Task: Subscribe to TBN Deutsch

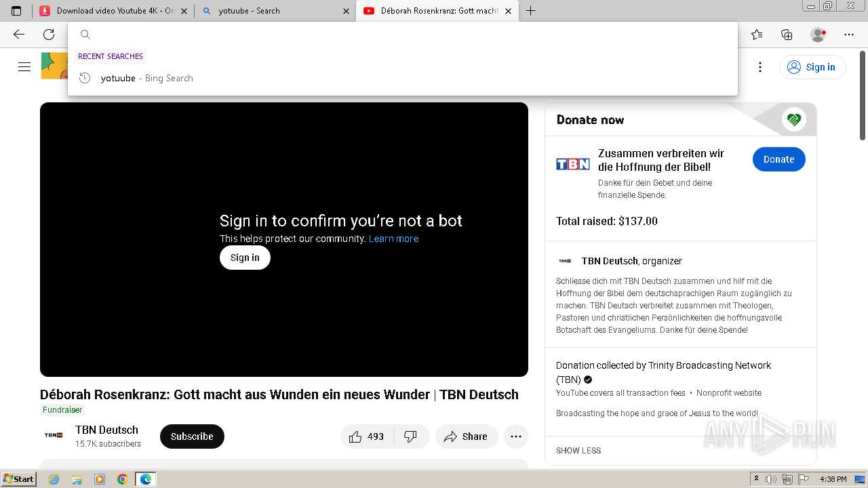Action: click(x=192, y=436)
